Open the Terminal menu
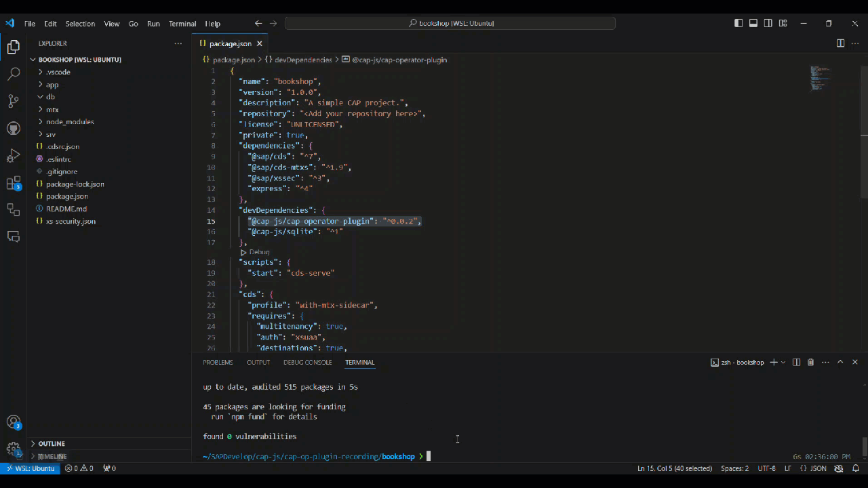Viewport: 868px width, 488px height. [182, 24]
